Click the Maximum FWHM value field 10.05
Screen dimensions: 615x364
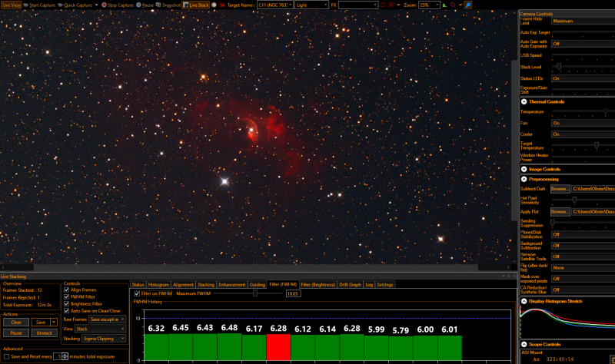(294, 293)
